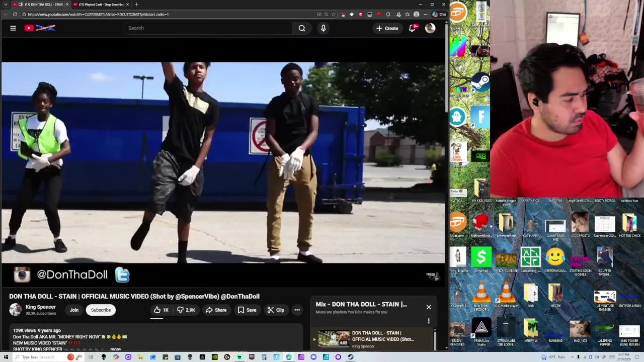Open more actions ellipsis under the video

point(297,310)
